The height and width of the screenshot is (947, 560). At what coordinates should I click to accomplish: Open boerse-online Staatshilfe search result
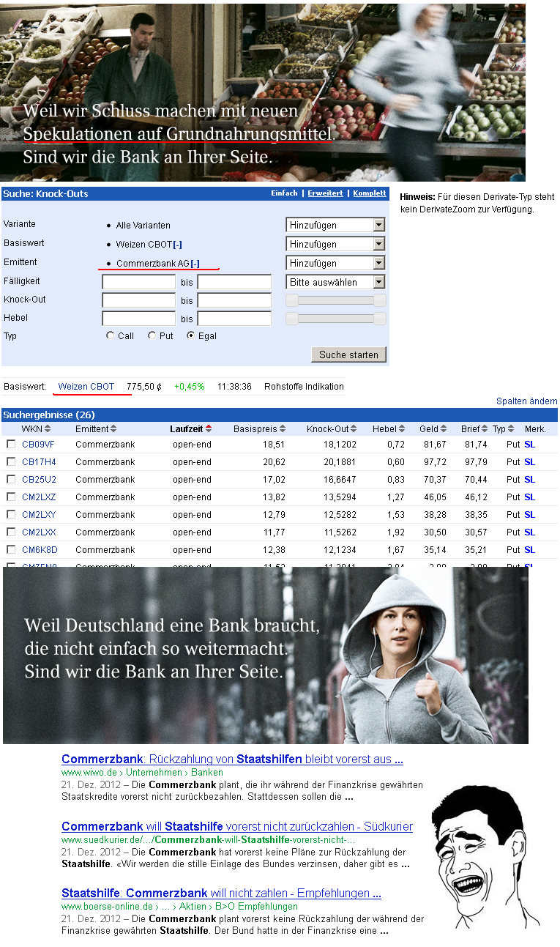[x=221, y=894]
